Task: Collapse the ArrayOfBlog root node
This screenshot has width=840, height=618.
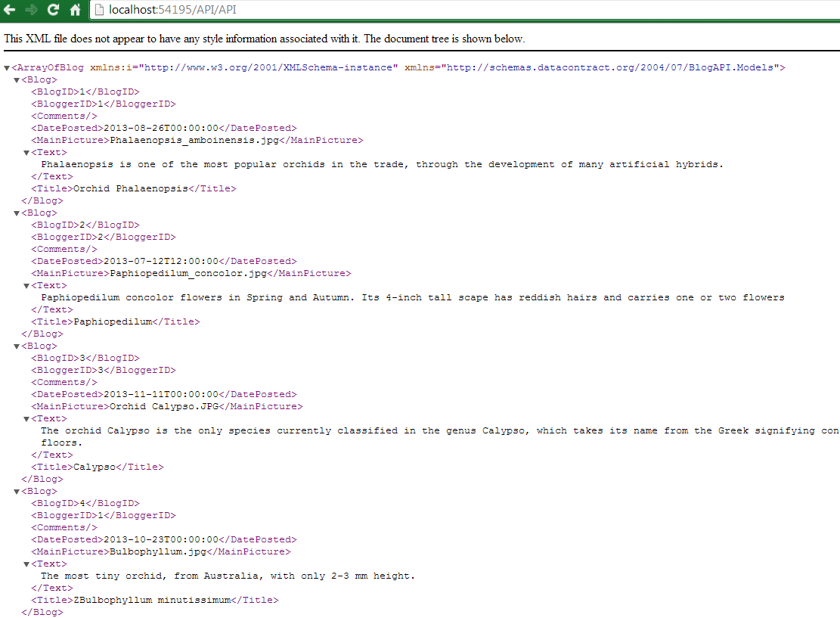Action: (7, 68)
